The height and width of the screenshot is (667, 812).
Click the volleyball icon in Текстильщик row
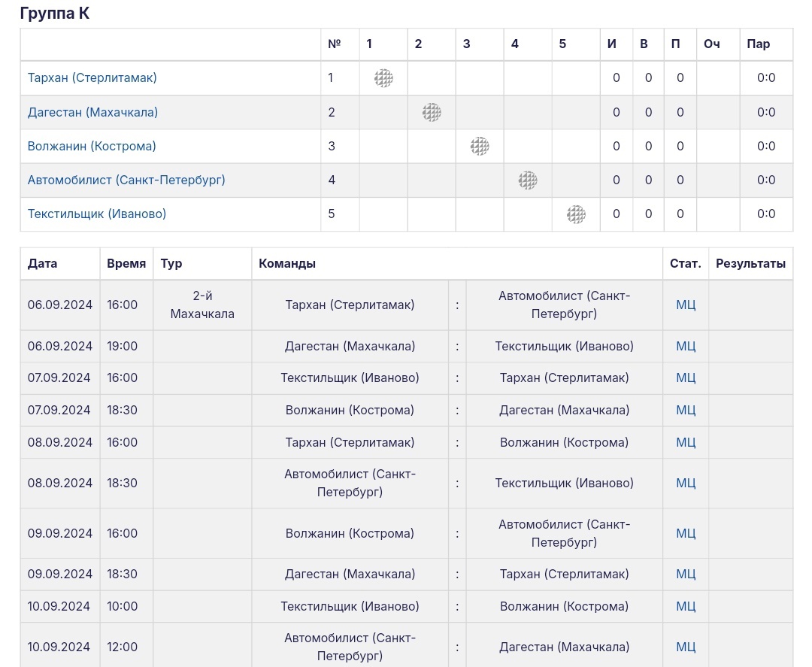[x=577, y=214]
